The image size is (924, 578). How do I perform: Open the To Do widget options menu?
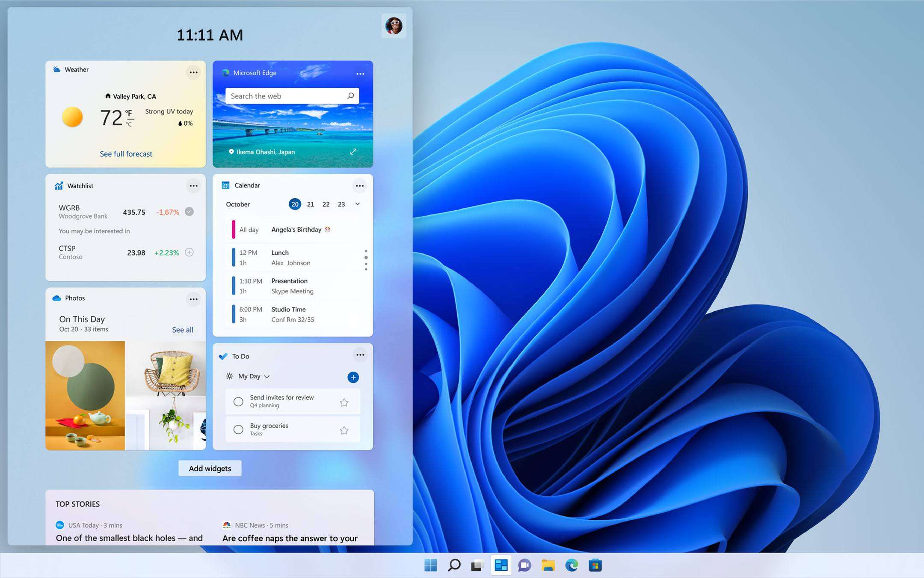360,355
